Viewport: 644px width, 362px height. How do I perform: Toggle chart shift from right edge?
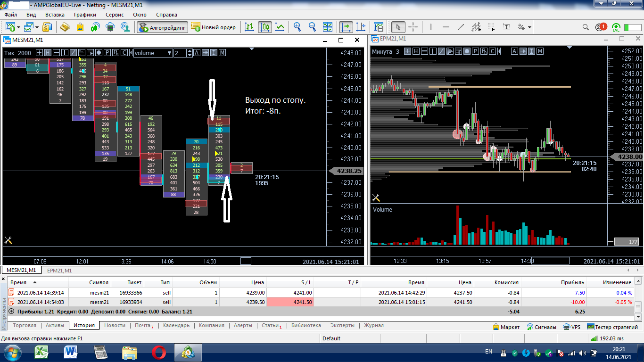(x=361, y=27)
